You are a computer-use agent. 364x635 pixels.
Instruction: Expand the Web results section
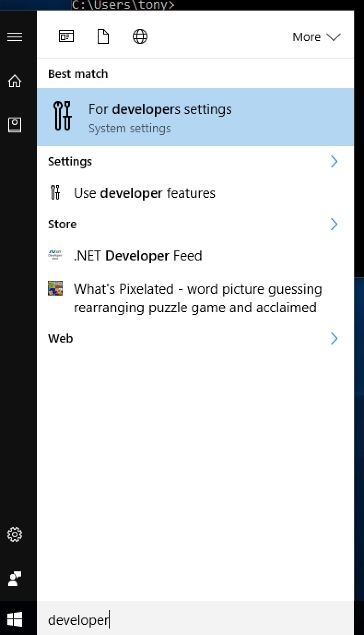(x=334, y=338)
